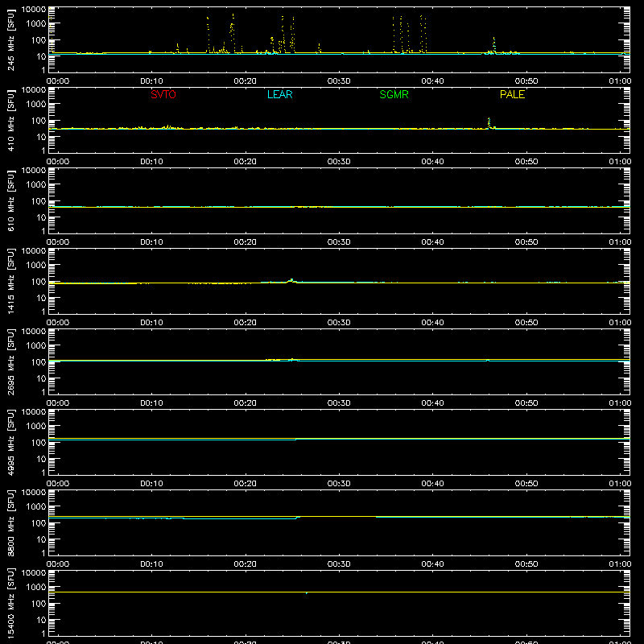Select the 610 MHz [SFU] axis title
The width and height of the screenshot is (644, 644).
[11, 200]
